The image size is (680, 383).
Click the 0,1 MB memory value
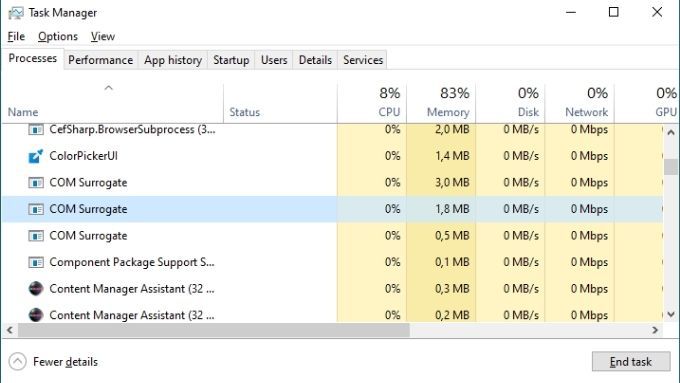point(452,262)
